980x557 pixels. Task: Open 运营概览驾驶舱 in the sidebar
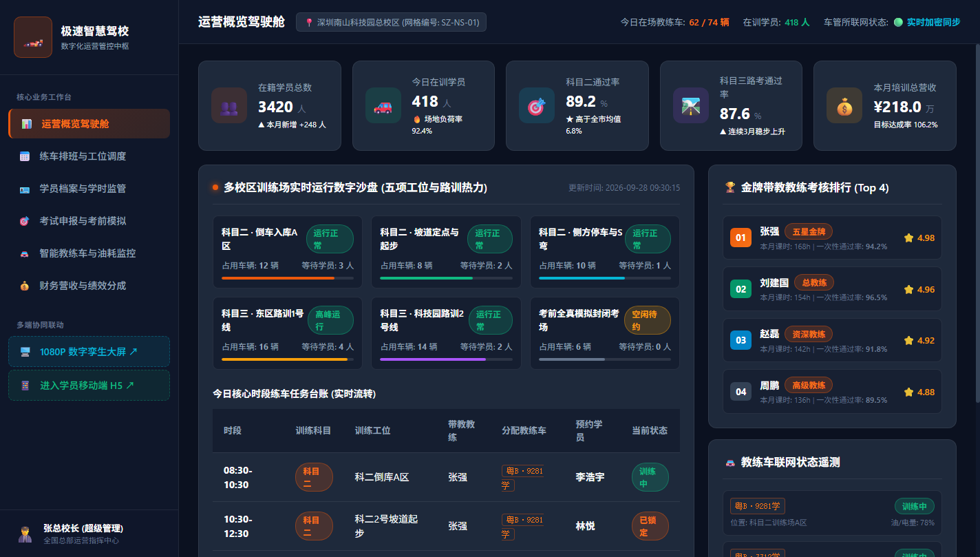(x=89, y=123)
